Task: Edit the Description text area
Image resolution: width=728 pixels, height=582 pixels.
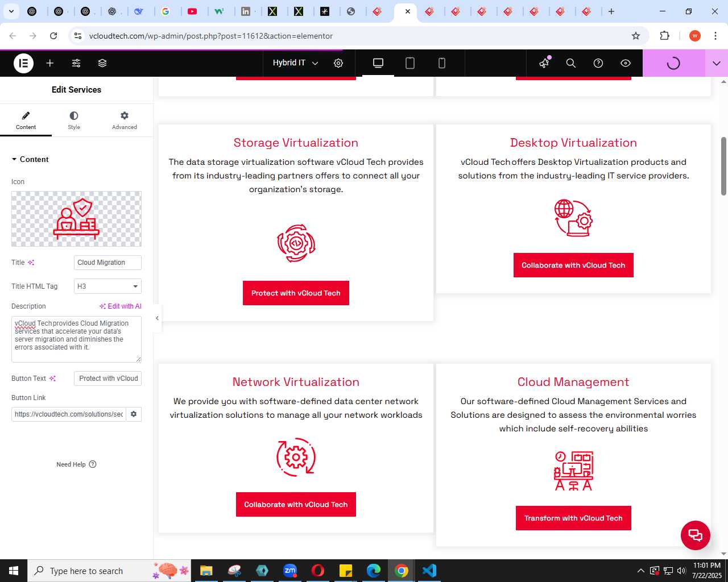Action: pyautogui.click(x=76, y=339)
